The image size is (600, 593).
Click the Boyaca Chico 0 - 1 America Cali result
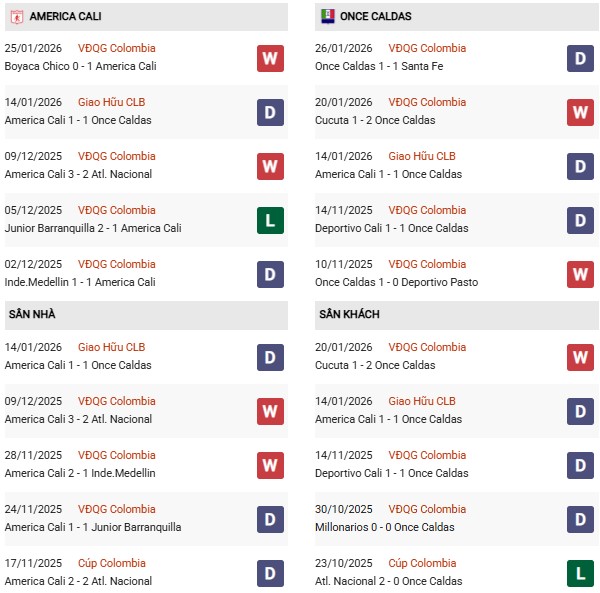coord(80,66)
